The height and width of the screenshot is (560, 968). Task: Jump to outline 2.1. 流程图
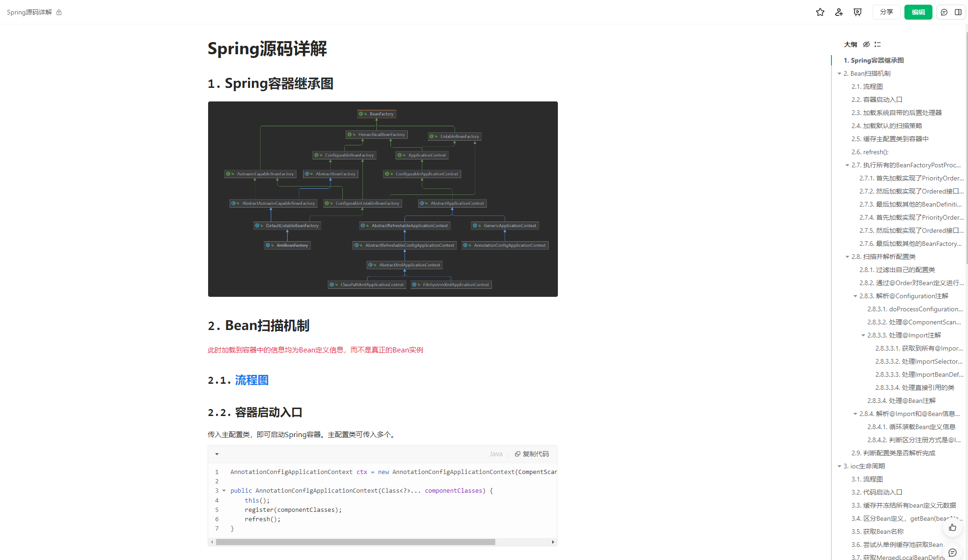pos(867,86)
